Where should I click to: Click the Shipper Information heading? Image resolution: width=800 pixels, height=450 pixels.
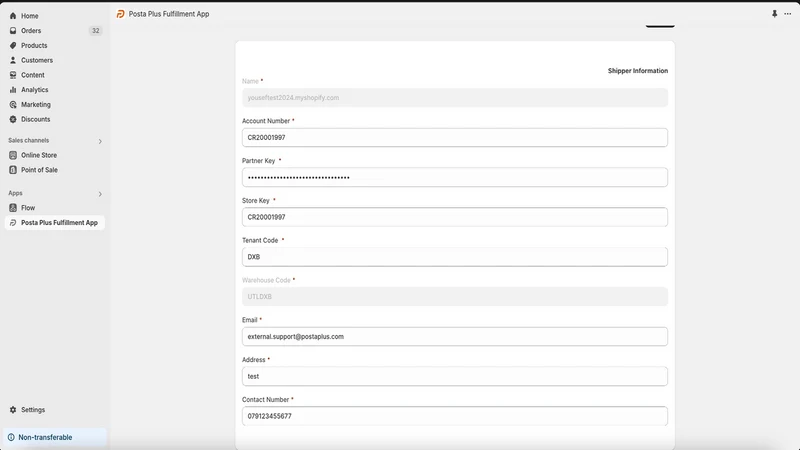pos(638,71)
